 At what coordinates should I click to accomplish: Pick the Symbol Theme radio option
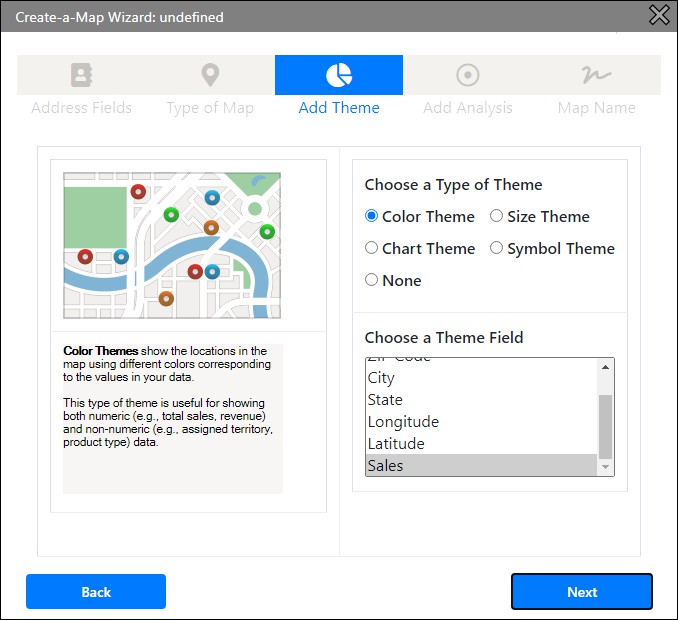[496, 248]
